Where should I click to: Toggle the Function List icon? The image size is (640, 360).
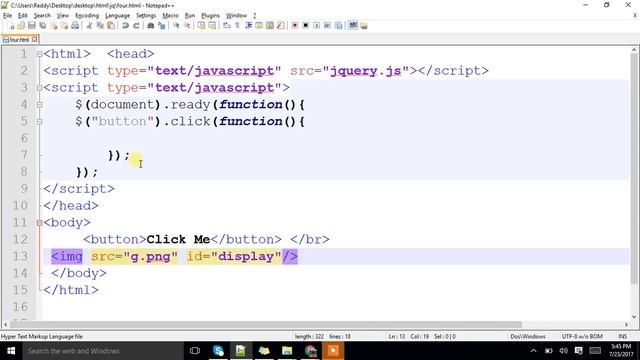pyautogui.click(x=280, y=26)
